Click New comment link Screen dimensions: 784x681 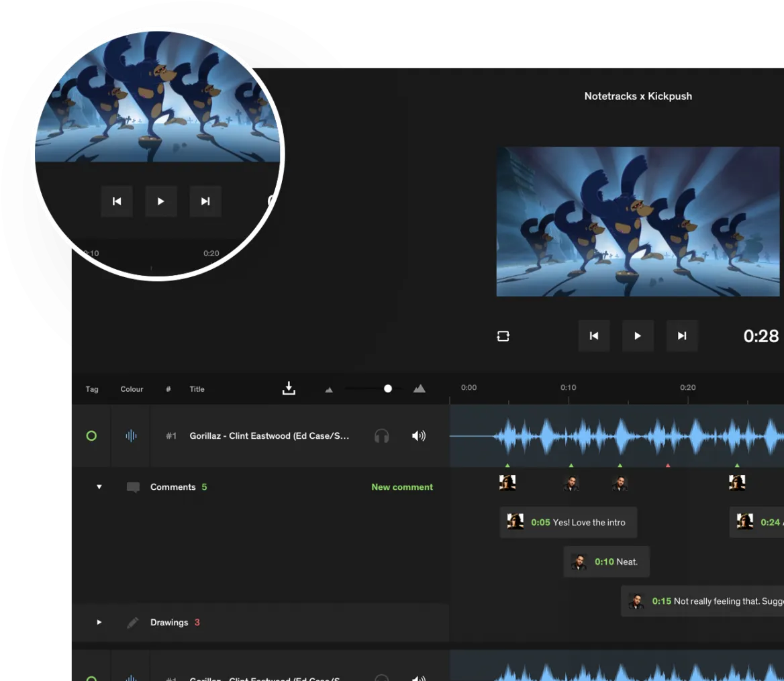pyautogui.click(x=402, y=486)
